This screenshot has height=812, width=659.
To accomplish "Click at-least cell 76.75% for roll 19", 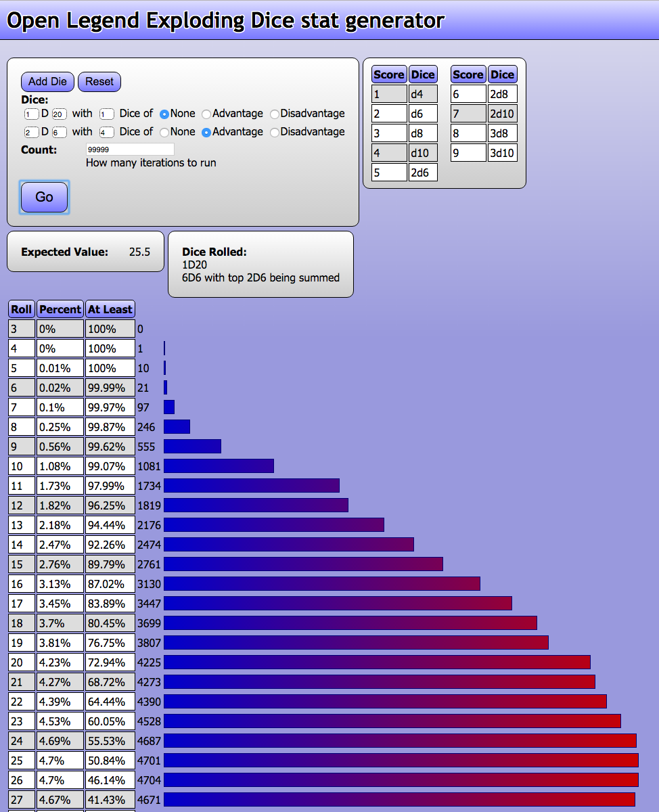I will 110,643.
